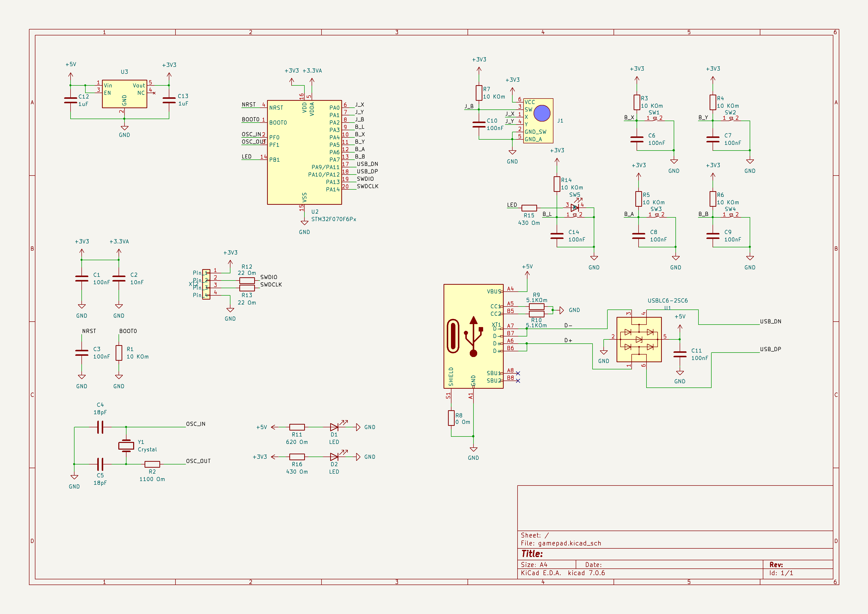Select LED D1 diode symbol
This screenshot has width=868, height=614.
334,427
